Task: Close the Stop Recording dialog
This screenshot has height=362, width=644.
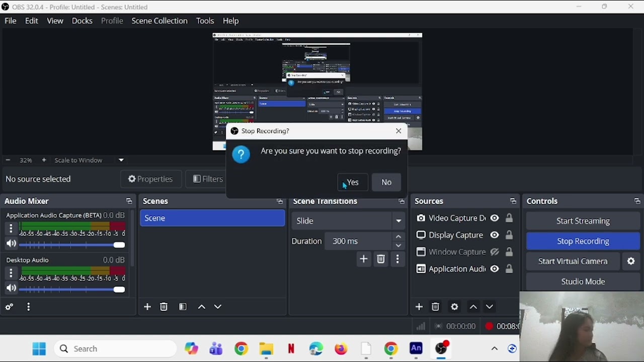Action: tap(398, 131)
